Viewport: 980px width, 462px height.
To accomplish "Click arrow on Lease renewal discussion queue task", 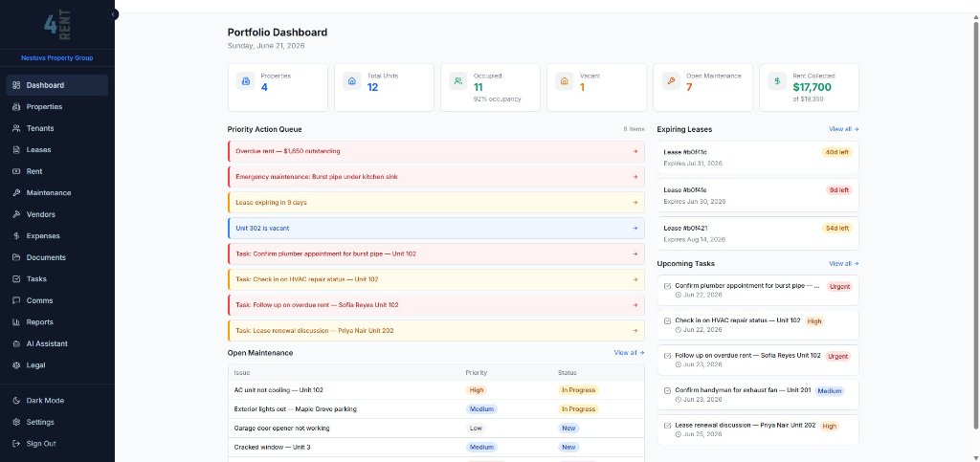I will point(635,331).
